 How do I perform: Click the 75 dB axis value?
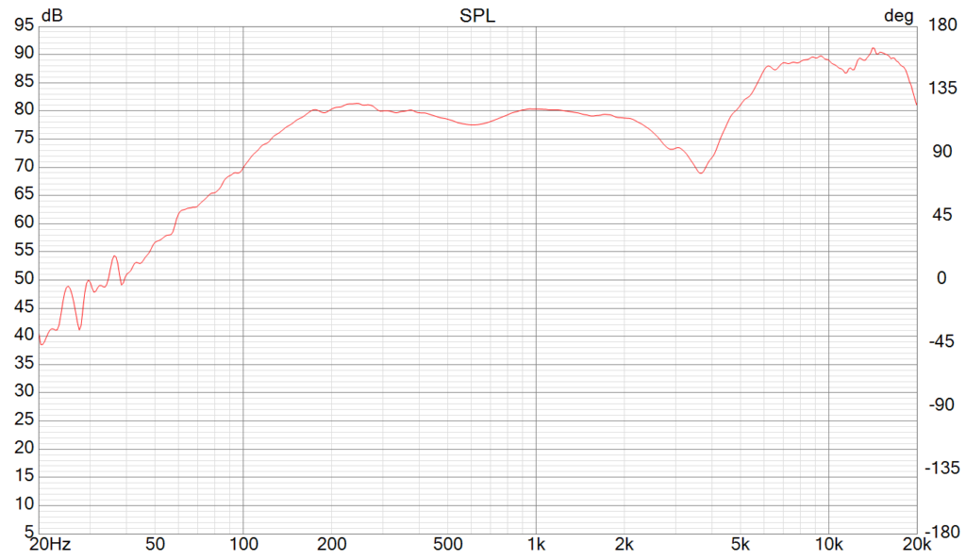[x=24, y=138]
